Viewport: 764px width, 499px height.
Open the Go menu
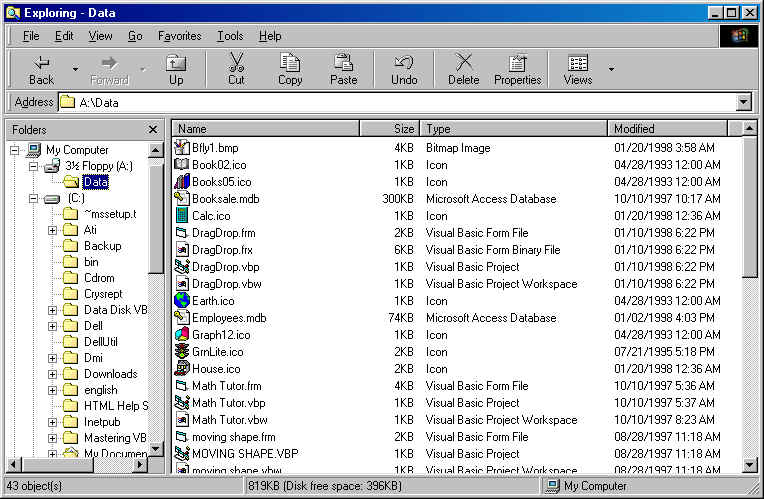coord(135,36)
